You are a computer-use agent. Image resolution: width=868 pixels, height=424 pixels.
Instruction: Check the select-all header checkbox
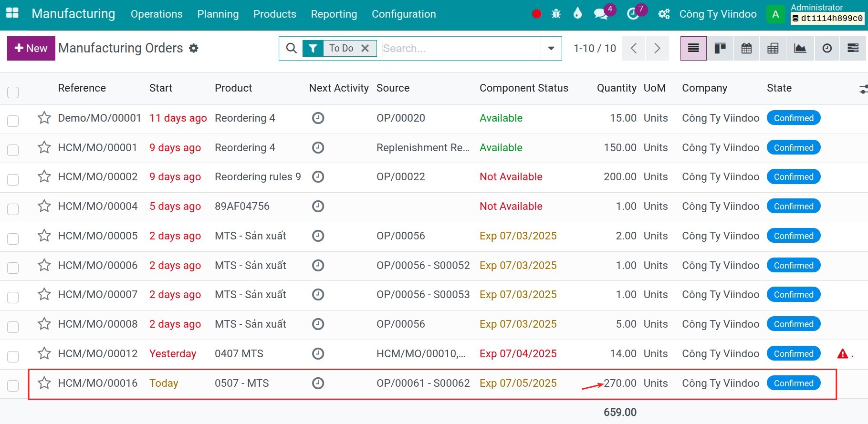(x=13, y=92)
